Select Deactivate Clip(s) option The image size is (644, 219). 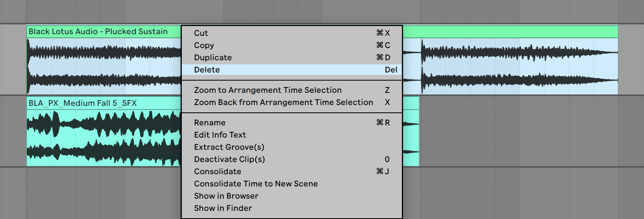292,159
